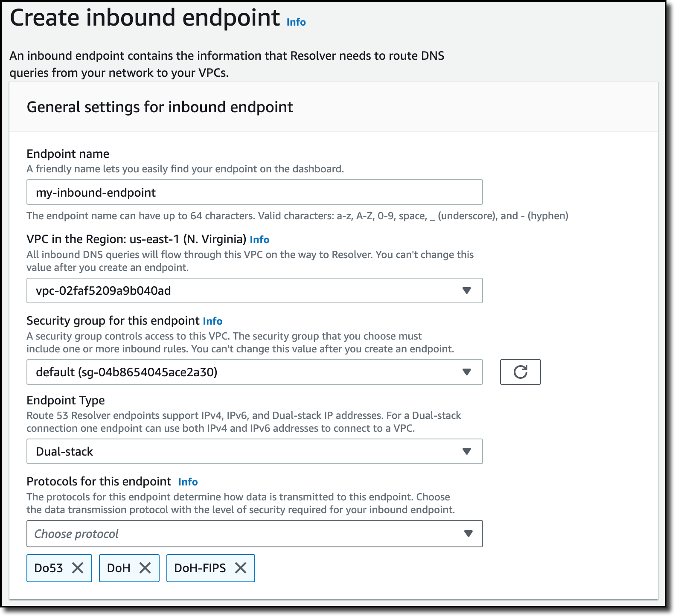Open the vpc-02faf5209a9b040ad VPC selector

[x=254, y=291]
